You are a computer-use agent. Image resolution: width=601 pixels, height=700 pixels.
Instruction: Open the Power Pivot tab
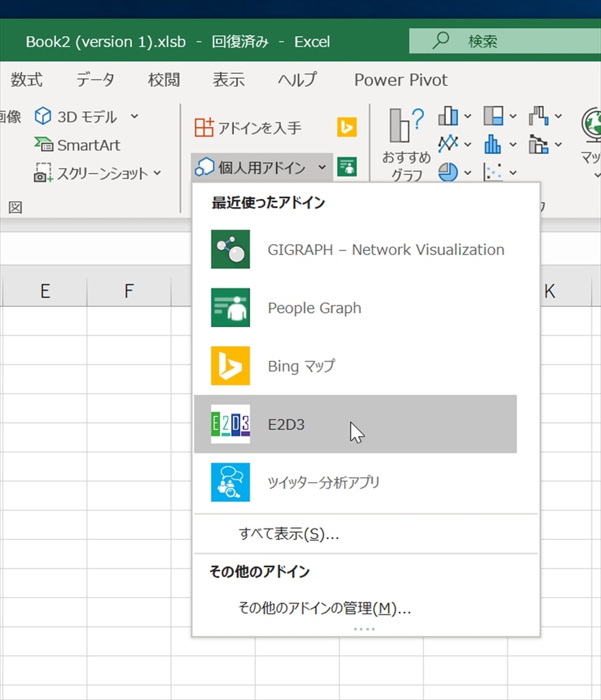401,80
